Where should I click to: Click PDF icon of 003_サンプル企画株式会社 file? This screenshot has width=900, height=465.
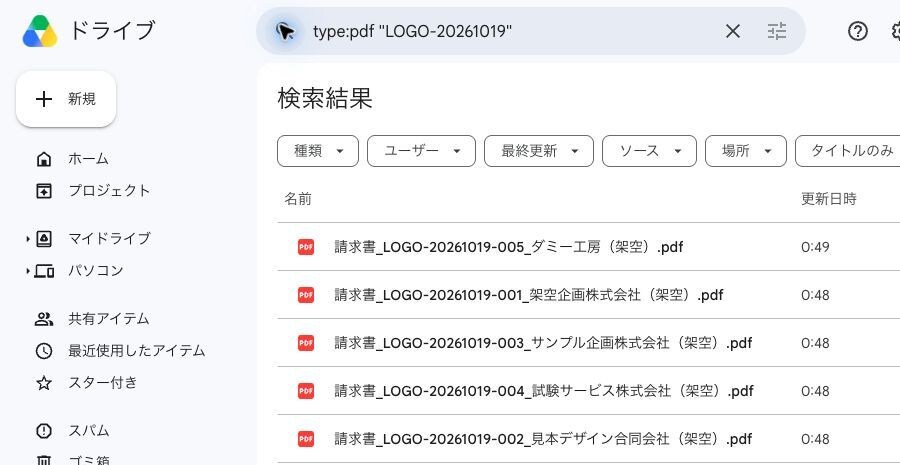tap(306, 343)
